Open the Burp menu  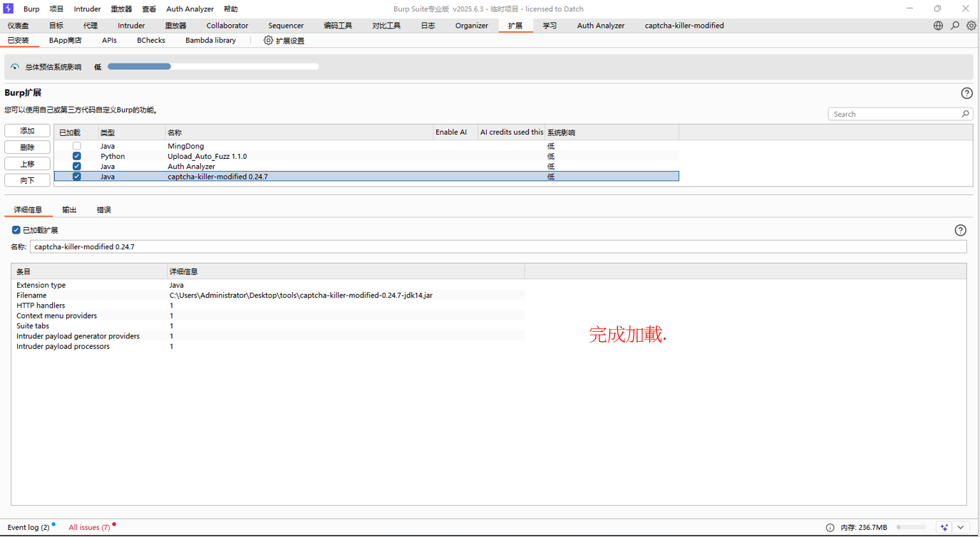[x=31, y=9]
